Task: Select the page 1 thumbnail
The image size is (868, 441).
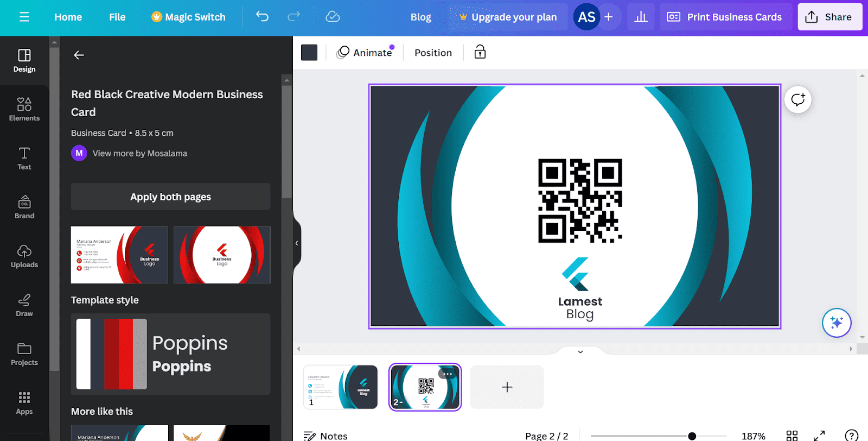Action: (340, 387)
